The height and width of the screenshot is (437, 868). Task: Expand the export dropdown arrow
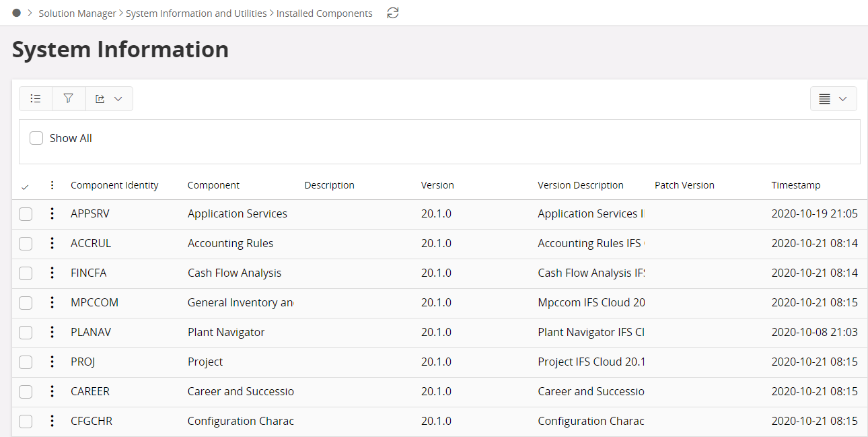pos(118,99)
